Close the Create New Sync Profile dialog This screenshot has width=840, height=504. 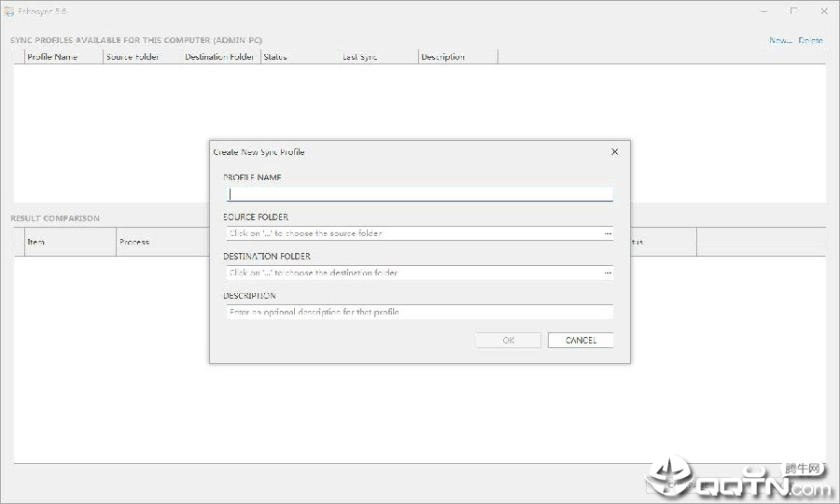(614, 151)
